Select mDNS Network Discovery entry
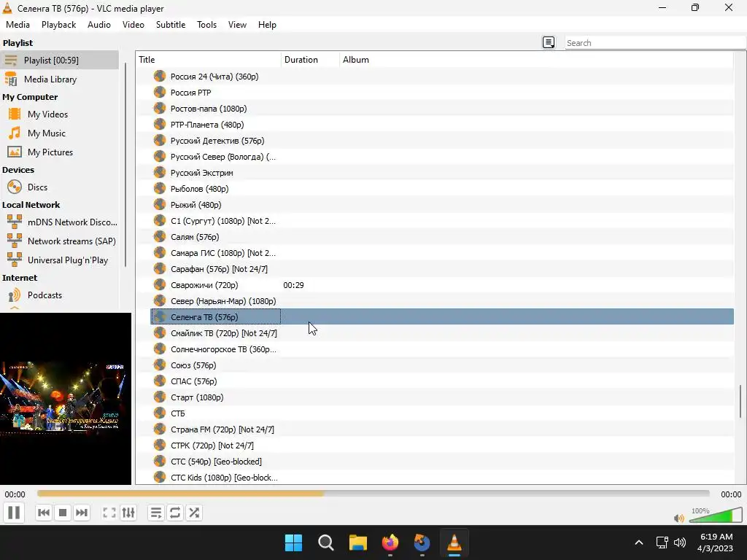Image resolution: width=747 pixels, height=560 pixels. [60, 222]
